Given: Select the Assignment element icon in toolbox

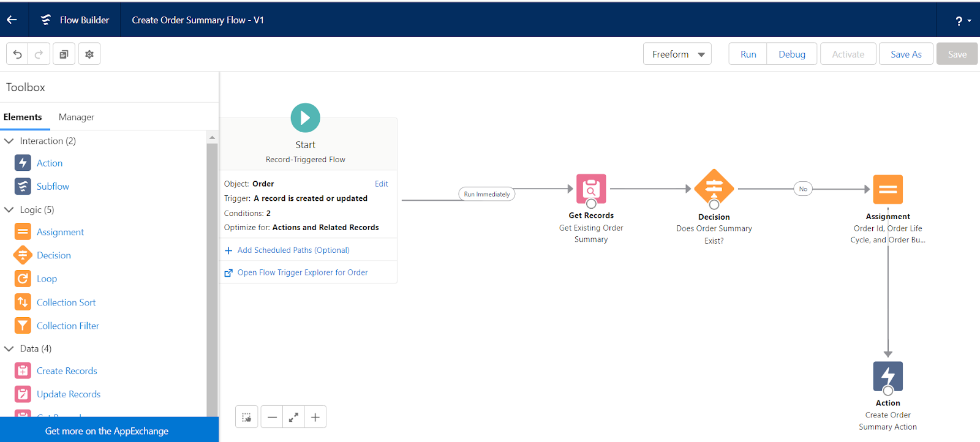Looking at the screenshot, I should 23,232.
